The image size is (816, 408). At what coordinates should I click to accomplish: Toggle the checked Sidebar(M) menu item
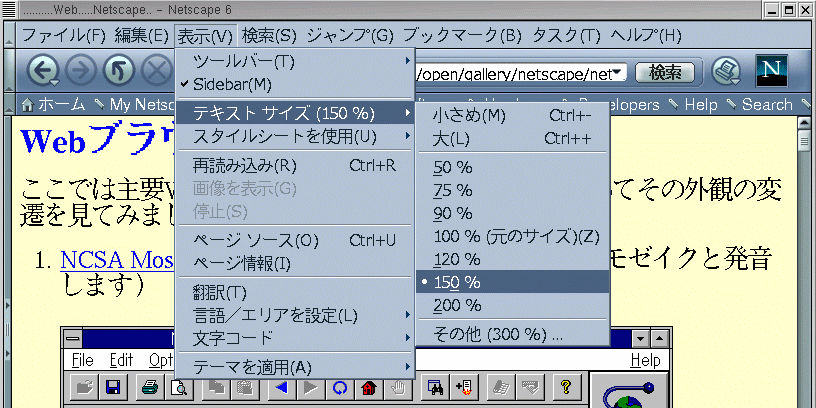click(x=295, y=84)
